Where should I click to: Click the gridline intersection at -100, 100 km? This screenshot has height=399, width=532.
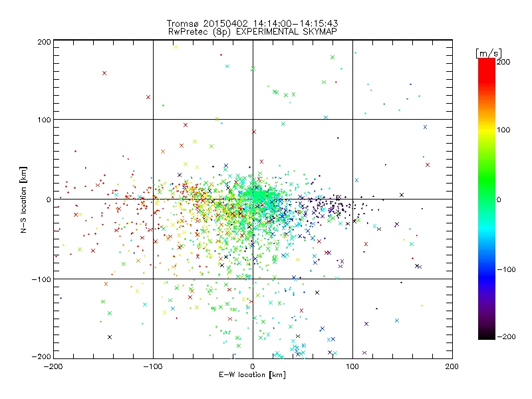(153, 119)
